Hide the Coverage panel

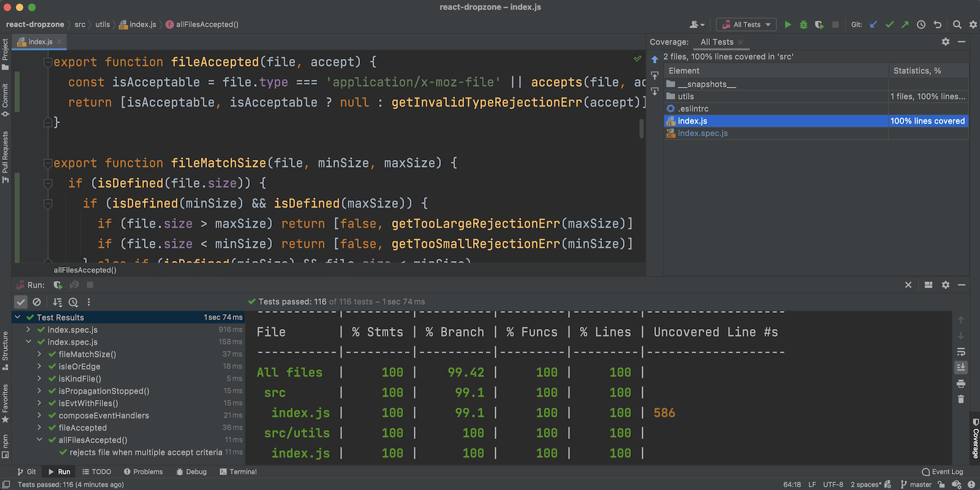point(962,42)
